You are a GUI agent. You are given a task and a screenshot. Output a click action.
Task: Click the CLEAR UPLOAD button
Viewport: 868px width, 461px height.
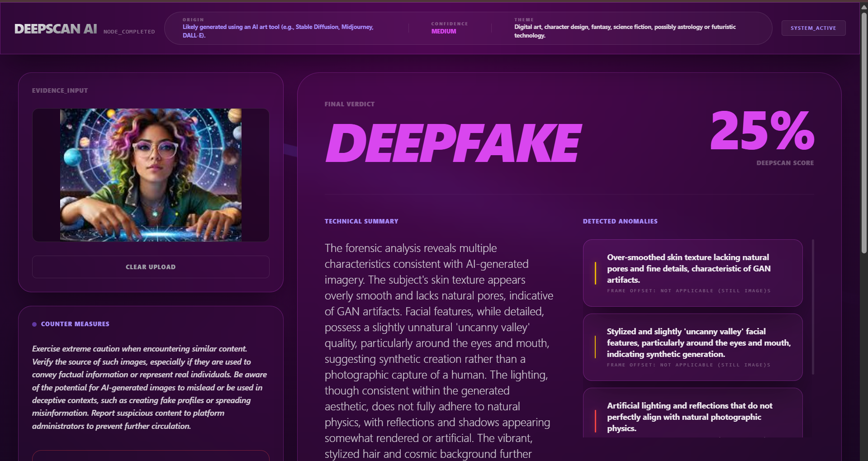click(x=151, y=267)
